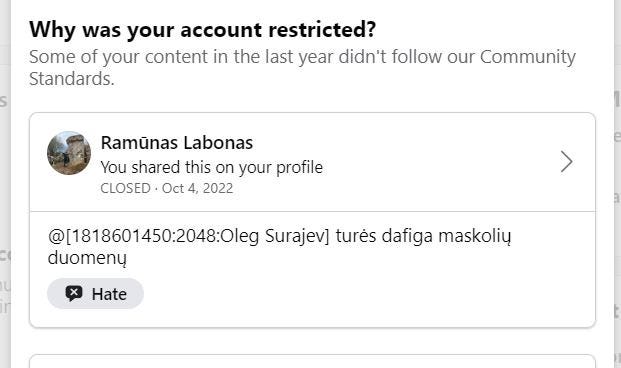Open the Ramūnas Labonas name link
The image size is (621, 368).
click(x=177, y=143)
